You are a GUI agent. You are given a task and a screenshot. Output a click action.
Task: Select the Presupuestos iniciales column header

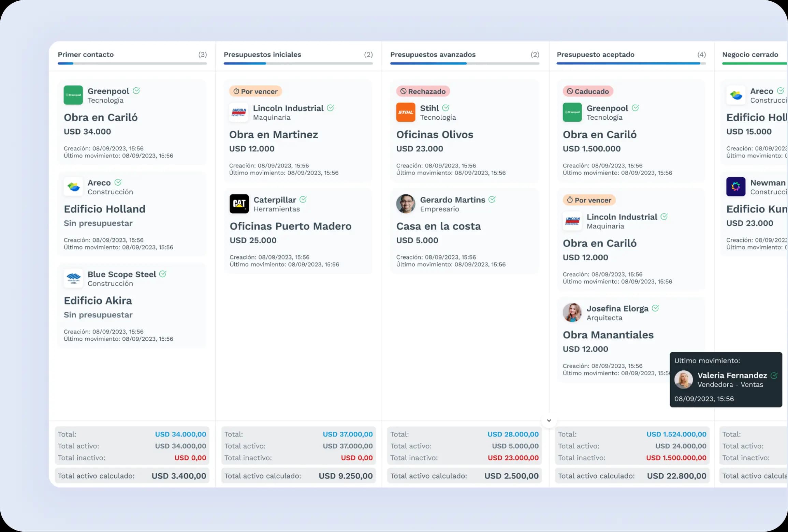click(262, 55)
